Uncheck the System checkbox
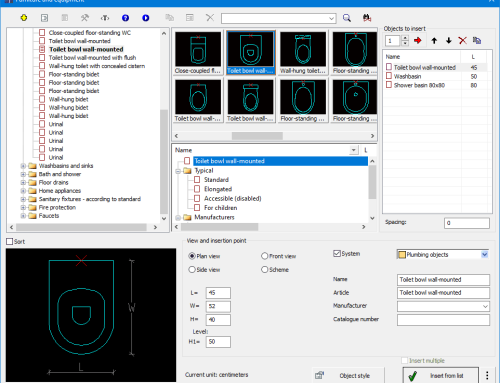500x383 pixels. (337, 254)
